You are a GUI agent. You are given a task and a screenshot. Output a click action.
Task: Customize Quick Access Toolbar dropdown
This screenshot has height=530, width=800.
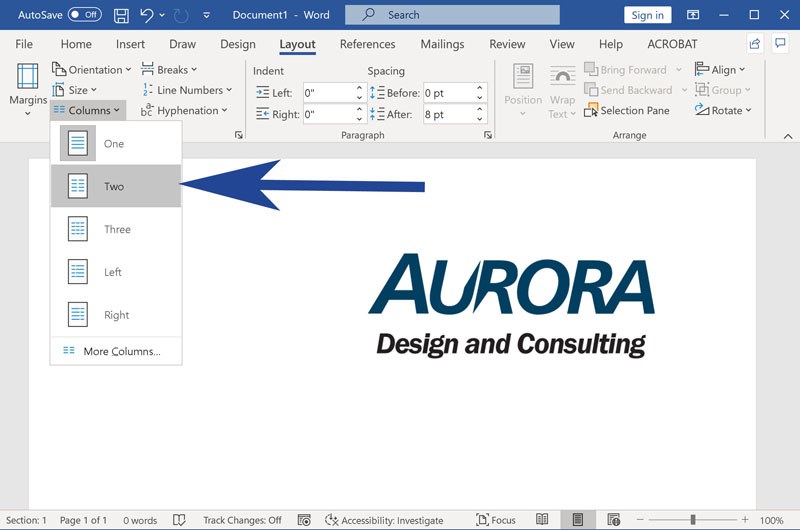(207, 15)
